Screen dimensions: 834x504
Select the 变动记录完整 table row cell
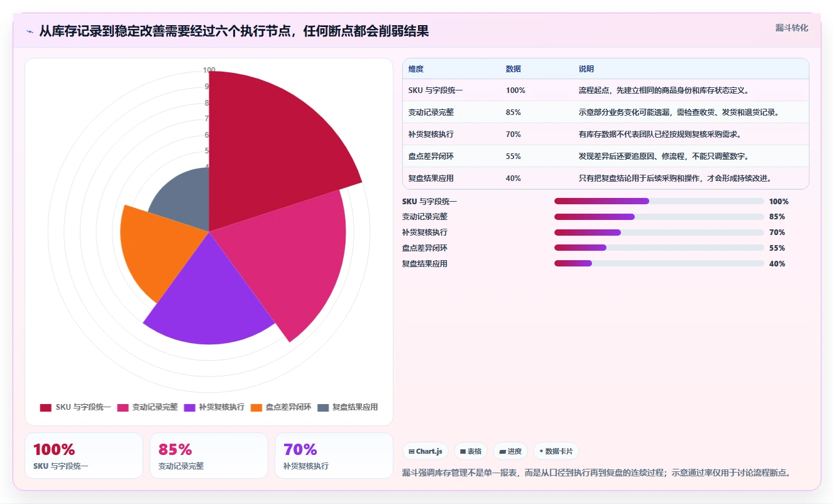[431, 112]
